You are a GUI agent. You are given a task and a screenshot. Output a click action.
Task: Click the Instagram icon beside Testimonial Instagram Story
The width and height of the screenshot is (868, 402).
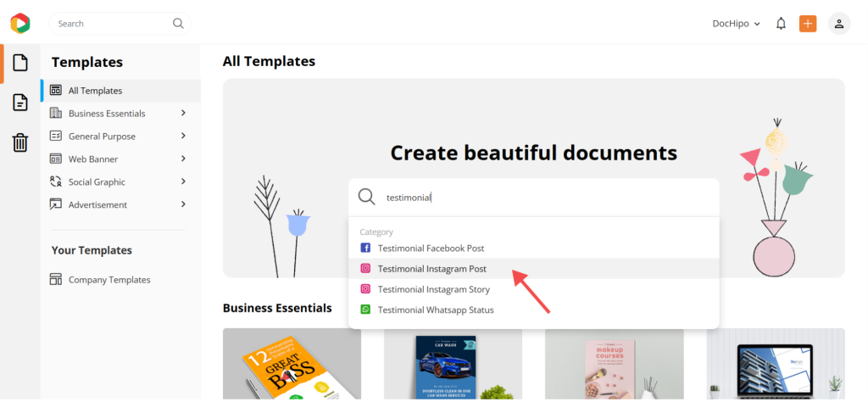pos(365,289)
